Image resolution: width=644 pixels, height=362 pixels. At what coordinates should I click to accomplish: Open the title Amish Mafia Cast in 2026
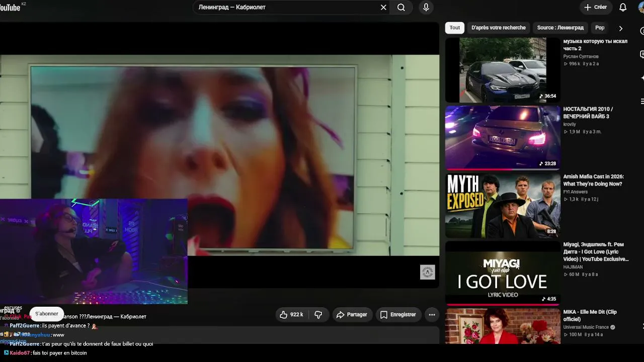click(594, 180)
